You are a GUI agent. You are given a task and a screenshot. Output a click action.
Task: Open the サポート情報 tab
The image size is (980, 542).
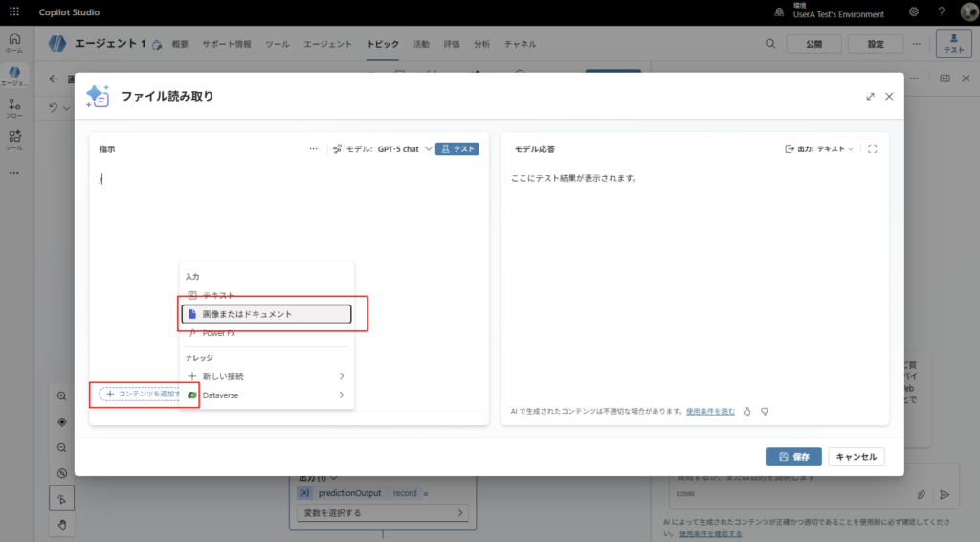pyautogui.click(x=226, y=44)
